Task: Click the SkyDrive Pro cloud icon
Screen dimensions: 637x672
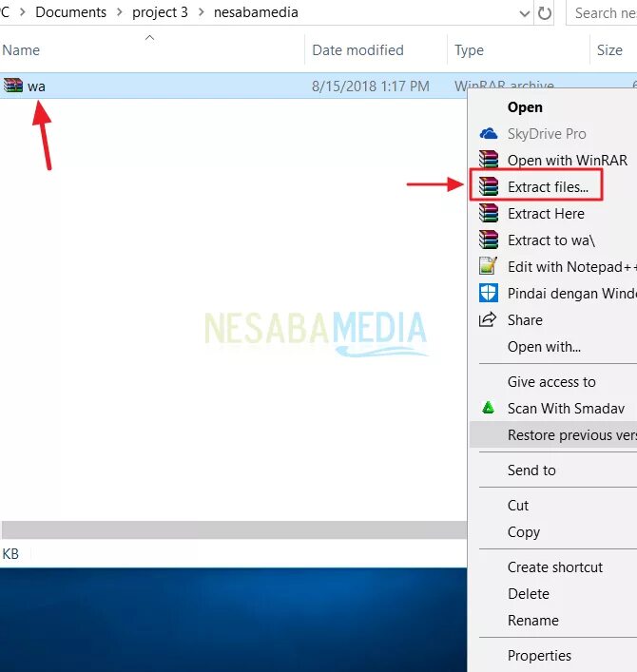Action: point(489,134)
